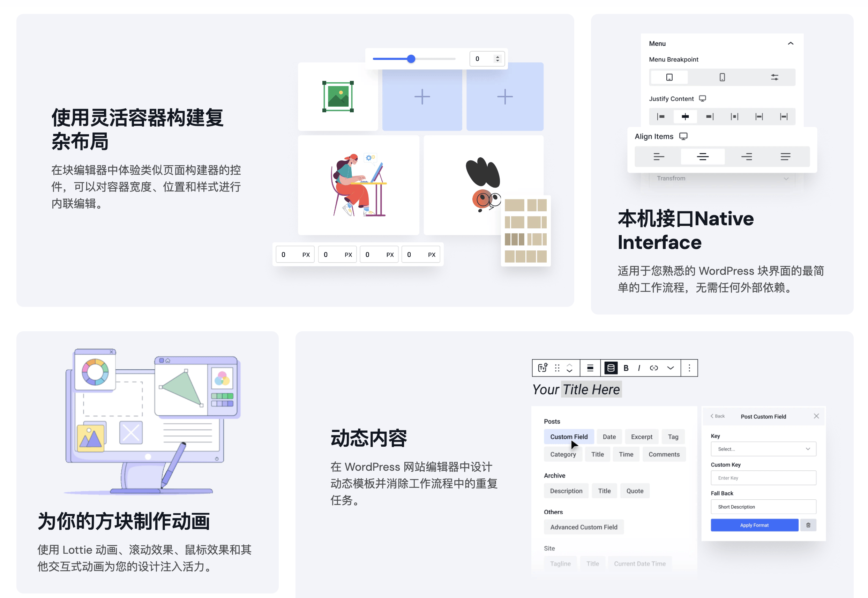Click the justify content end icon

(708, 117)
